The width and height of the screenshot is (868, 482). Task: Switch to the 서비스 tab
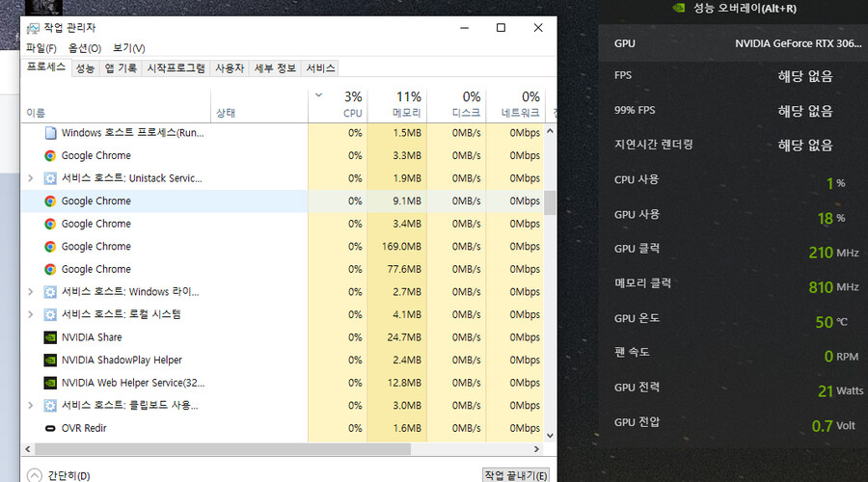click(320, 68)
